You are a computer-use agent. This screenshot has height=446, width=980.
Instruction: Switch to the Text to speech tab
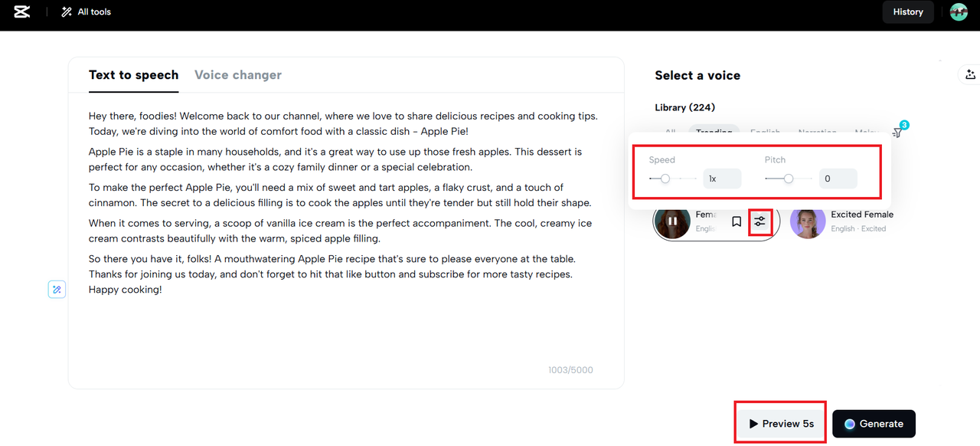(133, 75)
